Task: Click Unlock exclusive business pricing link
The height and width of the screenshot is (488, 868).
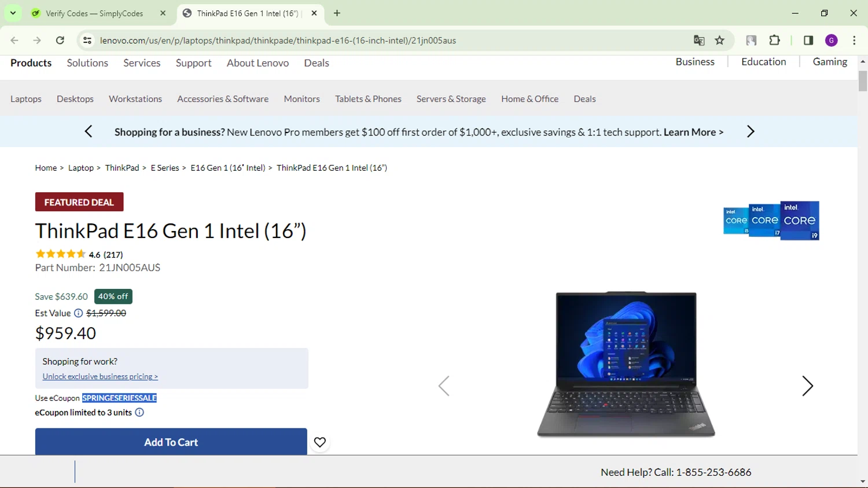Action: tap(100, 376)
